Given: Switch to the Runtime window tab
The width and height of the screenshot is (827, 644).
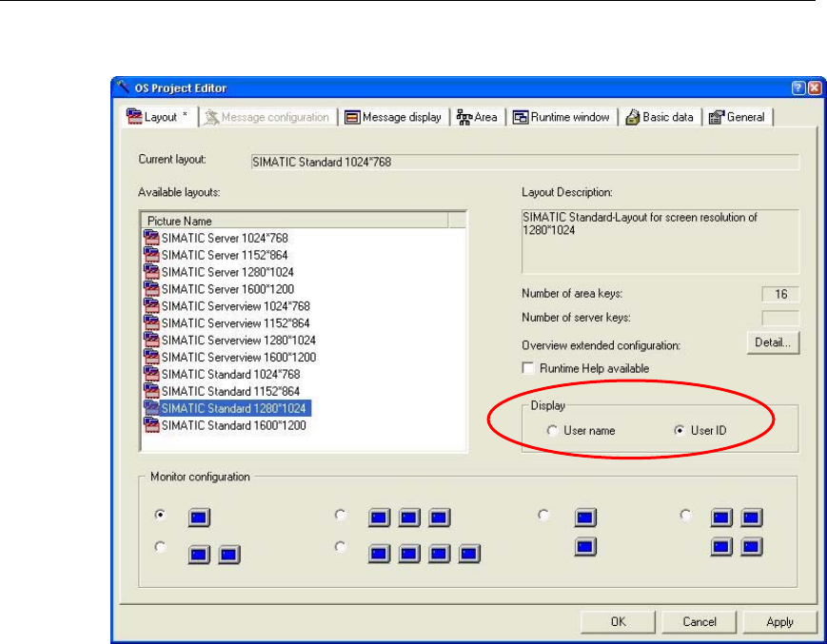Looking at the screenshot, I should 561,117.
